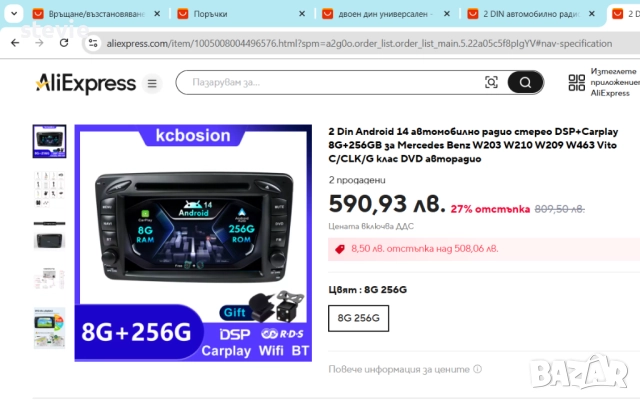Click the info icon beside price information
The height and width of the screenshot is (401, 640).
point(477,369)
